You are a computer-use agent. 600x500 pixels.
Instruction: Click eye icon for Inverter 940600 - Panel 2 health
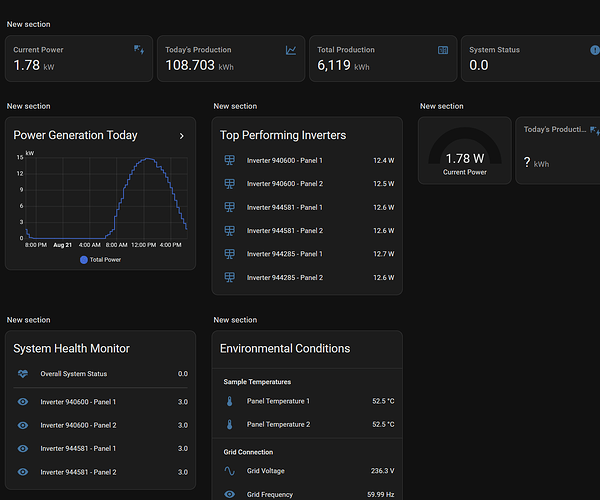23,425
